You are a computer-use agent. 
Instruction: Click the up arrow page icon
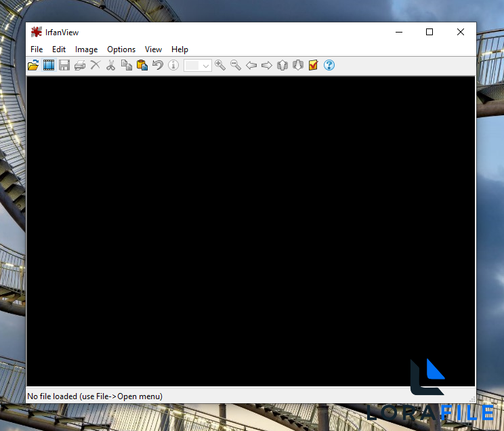282,65
